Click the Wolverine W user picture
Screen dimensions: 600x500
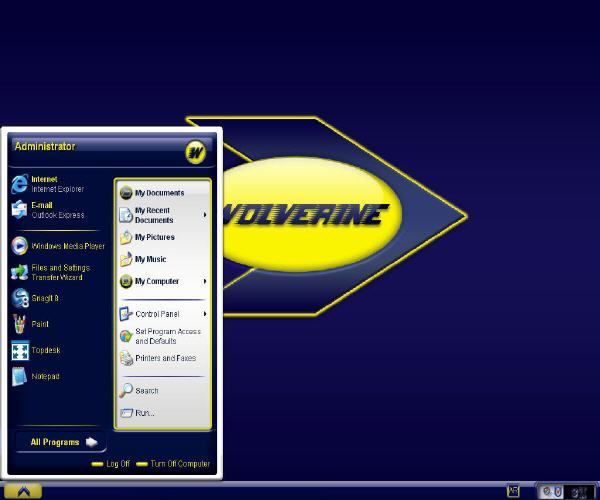pyautogui.click(x=196, y=152)
